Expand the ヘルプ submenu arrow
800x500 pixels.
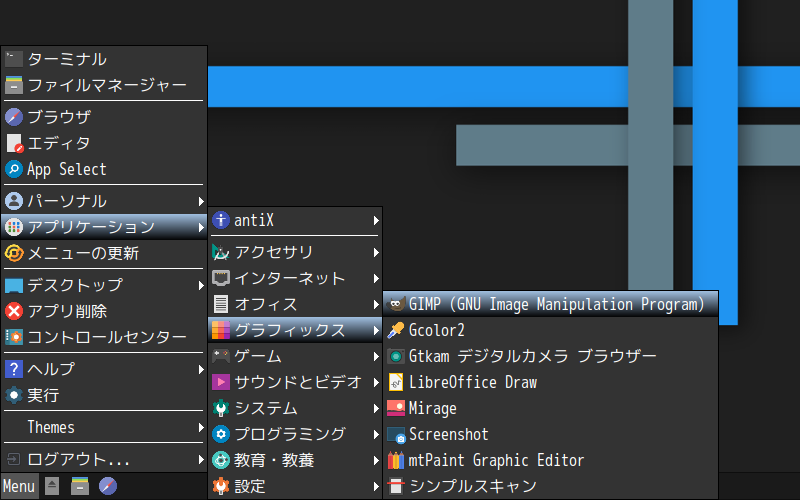201,369
